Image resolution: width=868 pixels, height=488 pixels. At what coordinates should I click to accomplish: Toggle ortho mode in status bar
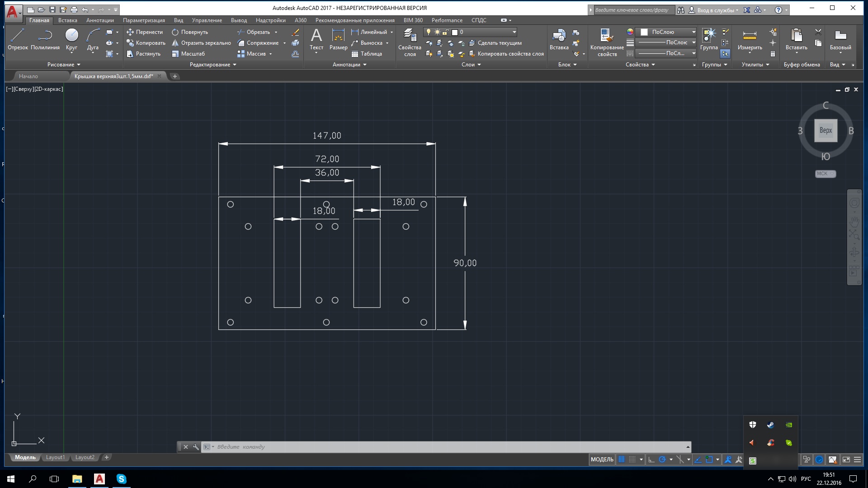pos(651,460)
